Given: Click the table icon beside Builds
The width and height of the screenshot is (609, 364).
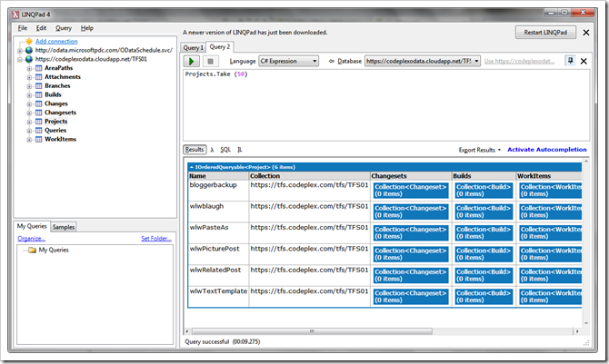Looking at the screenshot, I should click(38, 94).
